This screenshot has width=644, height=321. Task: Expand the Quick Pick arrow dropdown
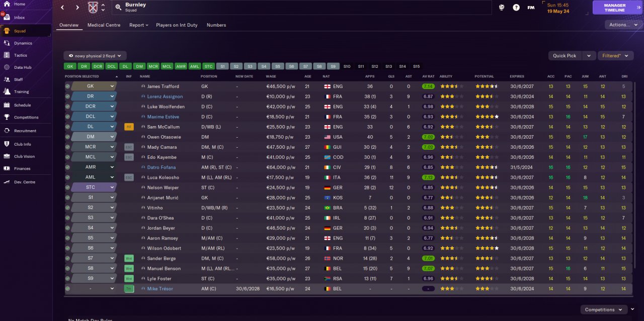(589, 56)
